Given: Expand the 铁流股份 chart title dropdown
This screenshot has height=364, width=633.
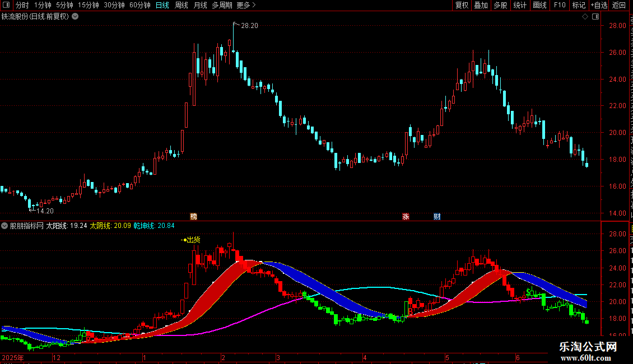Looking at the screenshot, I should click(x=75, y=16).
